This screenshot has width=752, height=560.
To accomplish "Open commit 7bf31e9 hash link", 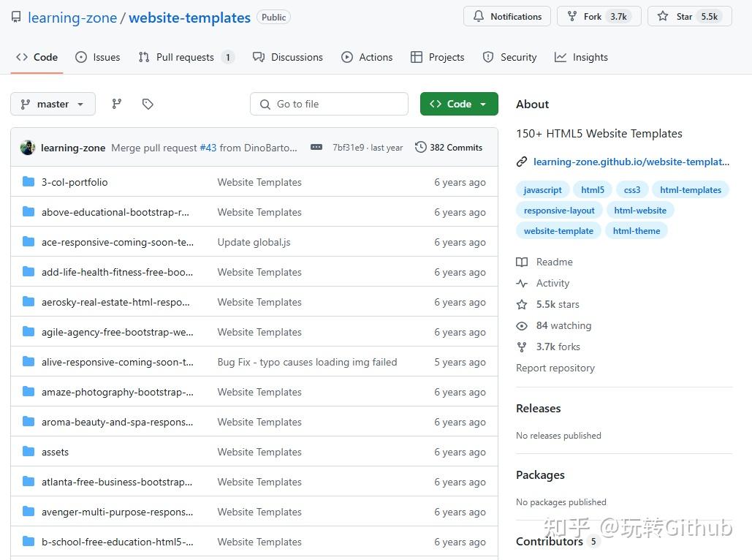I will point(349,148).
